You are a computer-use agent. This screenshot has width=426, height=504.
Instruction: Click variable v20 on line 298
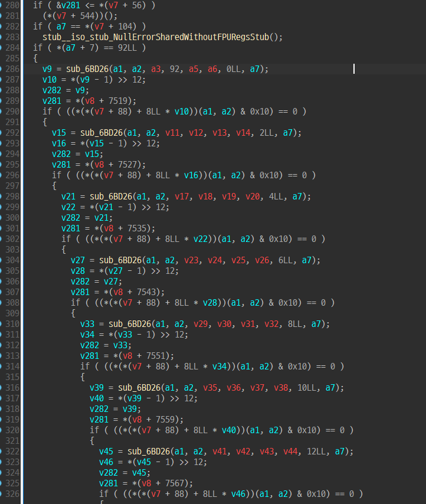point(253,196)
